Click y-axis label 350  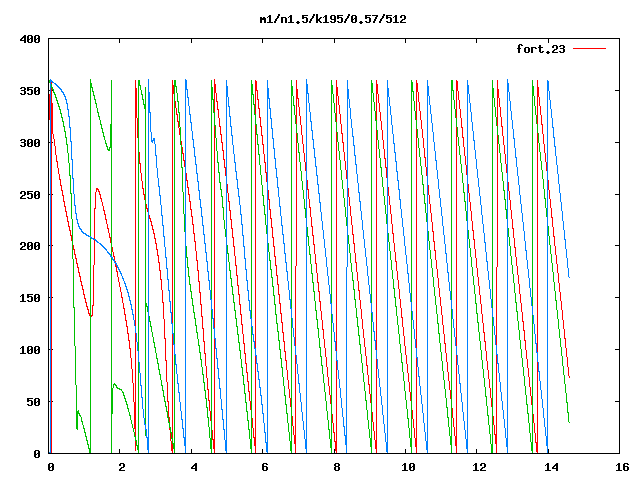click(x=30, y=91)
